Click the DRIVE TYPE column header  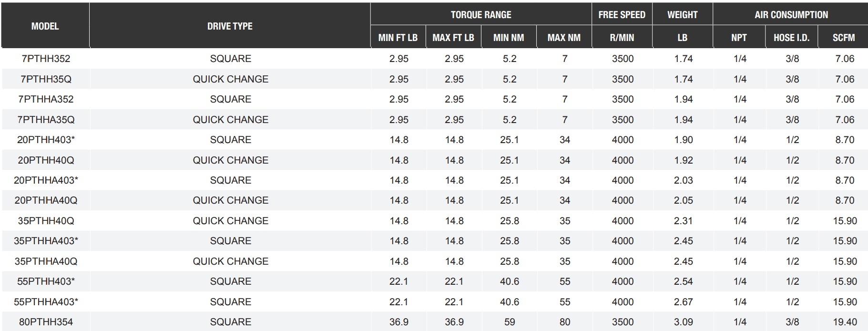pyautogui.click(x=230, y=26)
